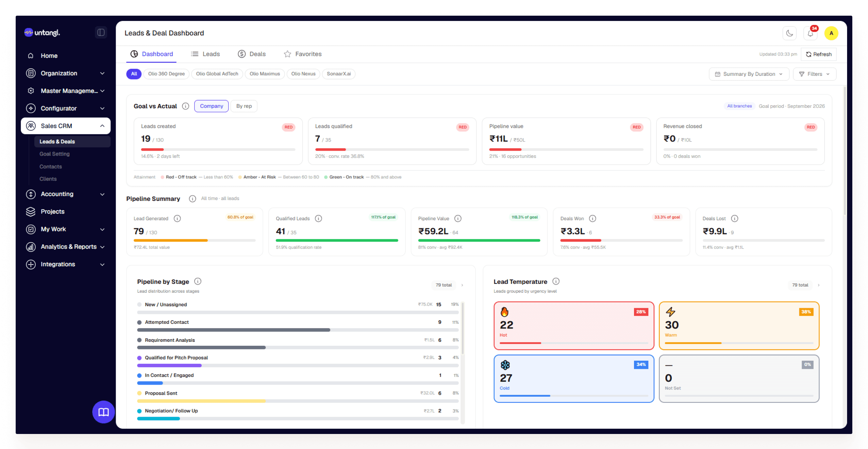Open Goal Setting submenu item
Screen dimensions: 868x449
click(55, 154)
